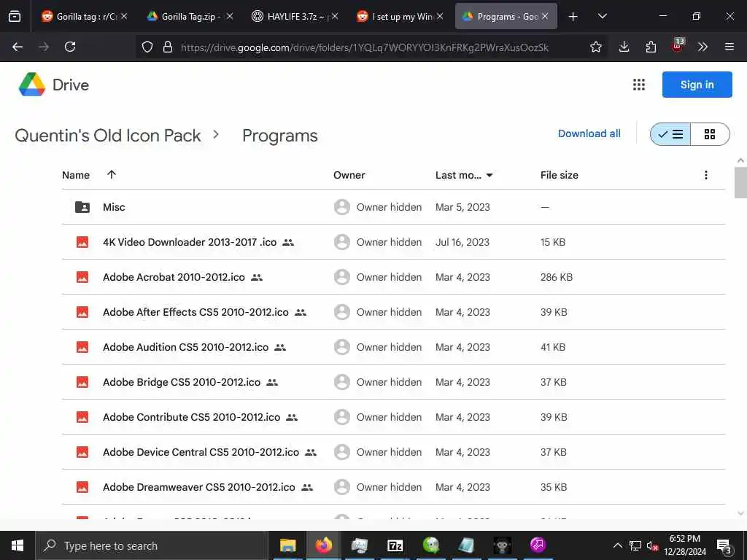Click shared icon beside Adobe Acrobat file
Viewport: 747px width, 560px height.
[x=257, y=277]
